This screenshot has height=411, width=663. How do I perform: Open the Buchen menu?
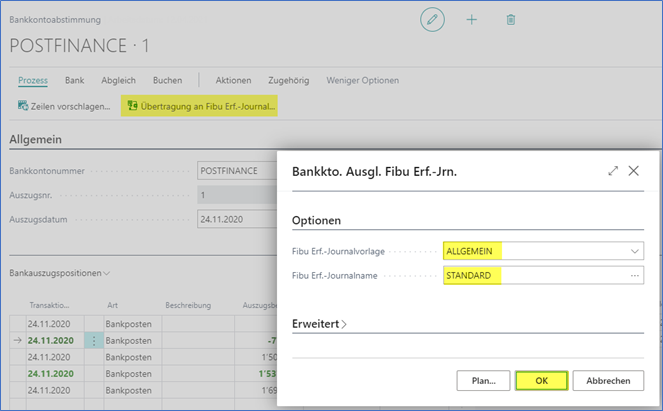(167, 80)
